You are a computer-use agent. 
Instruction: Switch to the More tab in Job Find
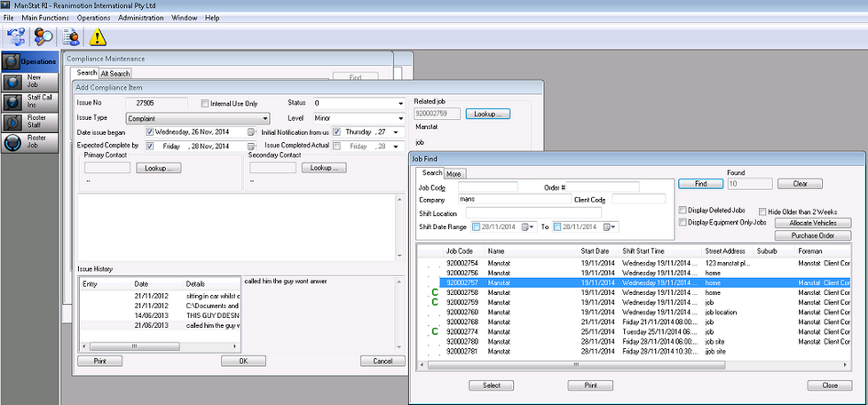click(454, 173)
